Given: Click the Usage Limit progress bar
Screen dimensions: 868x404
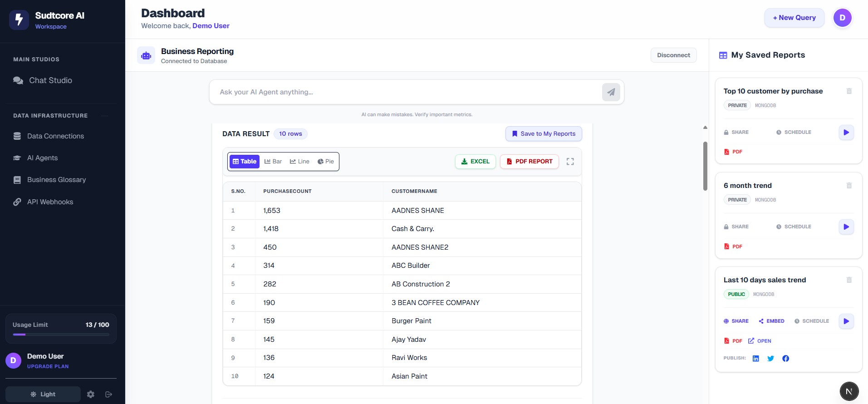Looking at the screenshot, I should 61,335.
